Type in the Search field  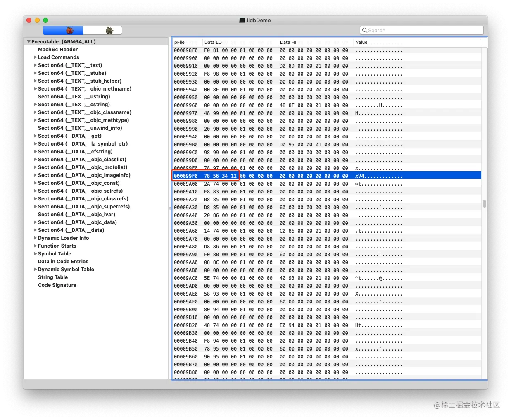coord(421,30)
